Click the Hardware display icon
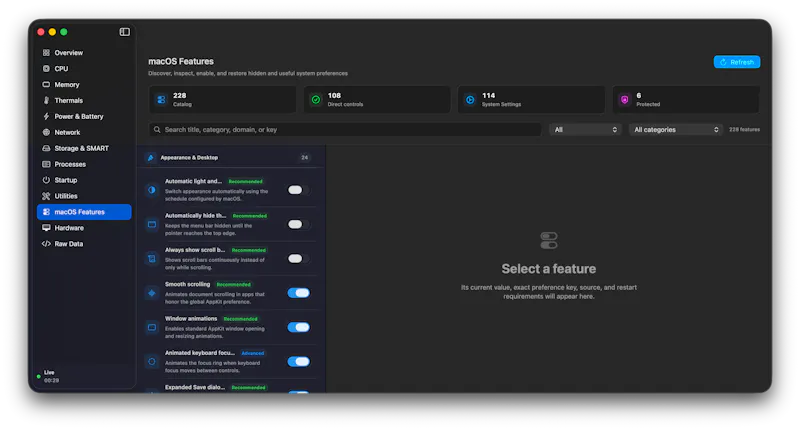800x430 pixels. coord(46,227)
